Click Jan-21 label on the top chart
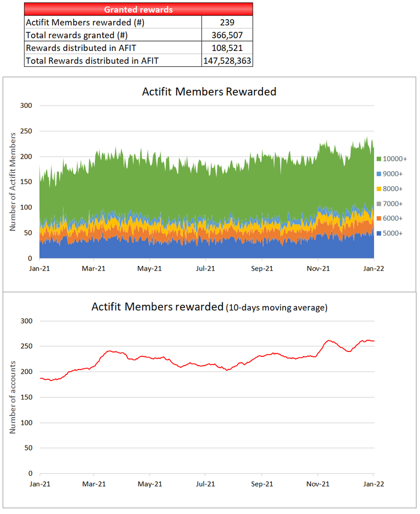This screenshot has height=514, width=420. (39, 268)
